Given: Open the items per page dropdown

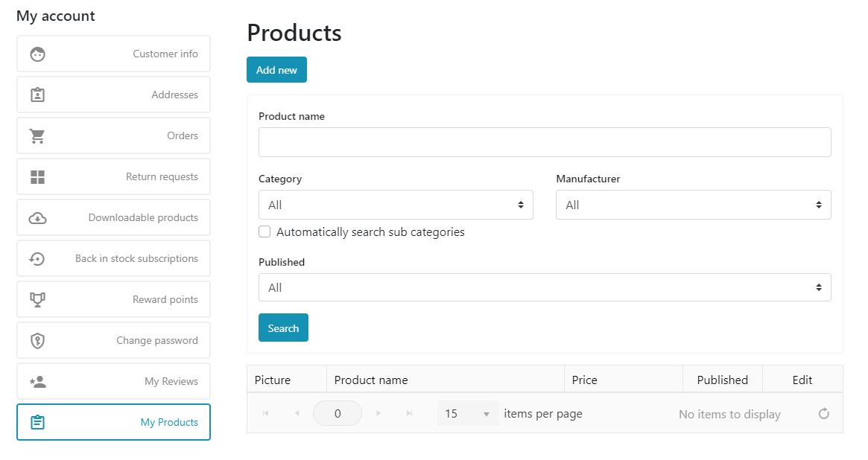Looking at the screenshot, I should (468, 414).
